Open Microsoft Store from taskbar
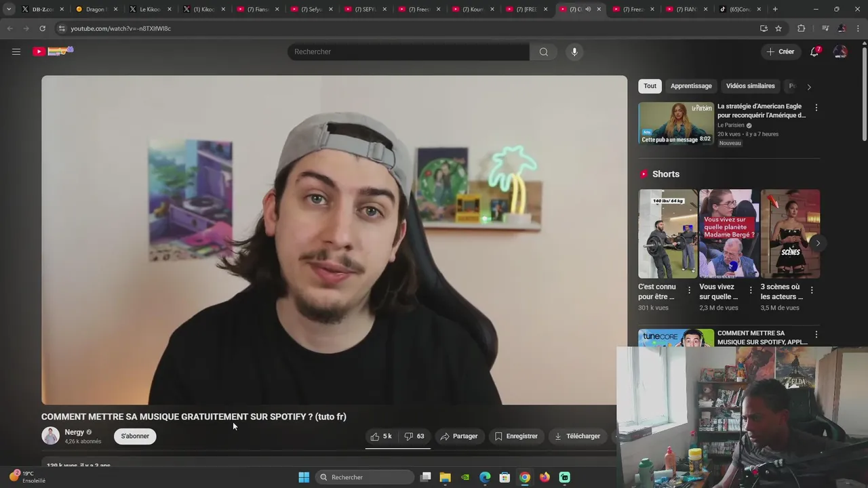 coord(505,477)
